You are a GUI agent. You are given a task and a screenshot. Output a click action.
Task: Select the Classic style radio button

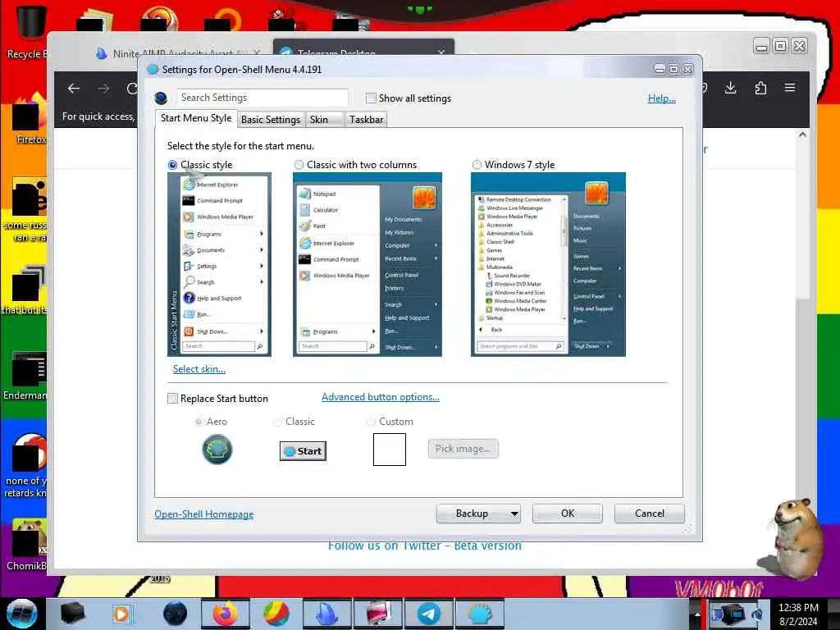(172, 165)
